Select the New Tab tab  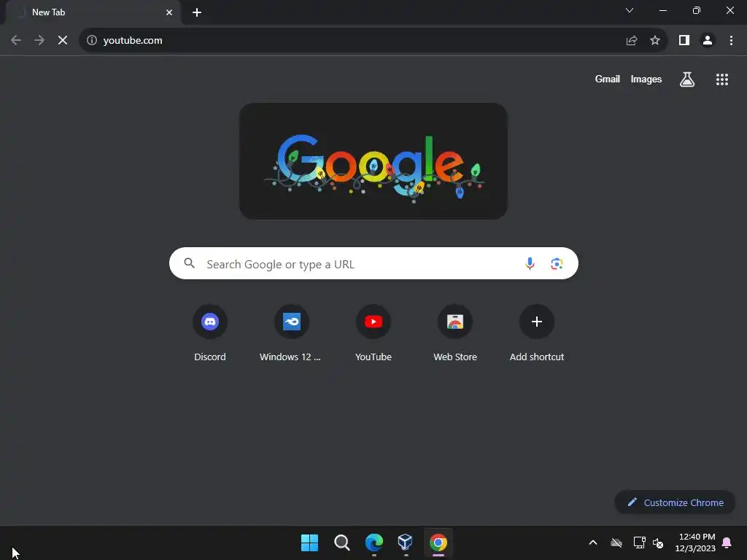(93, 12)
